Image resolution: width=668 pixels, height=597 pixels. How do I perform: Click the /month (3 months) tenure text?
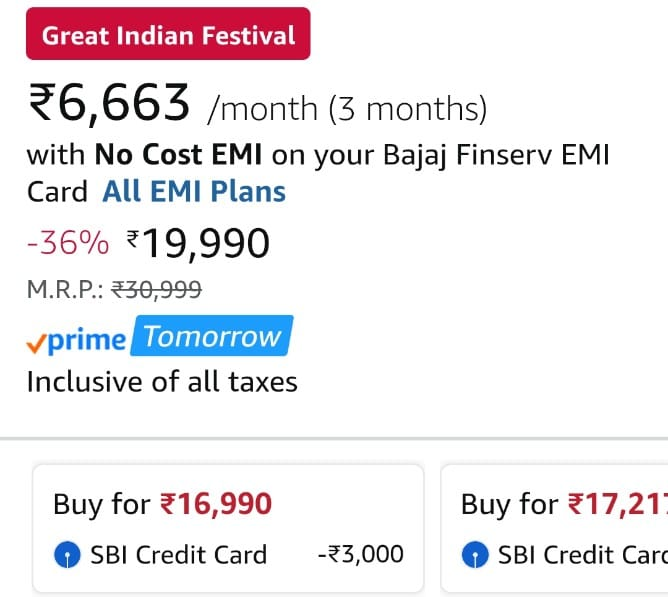click(346, 107)
